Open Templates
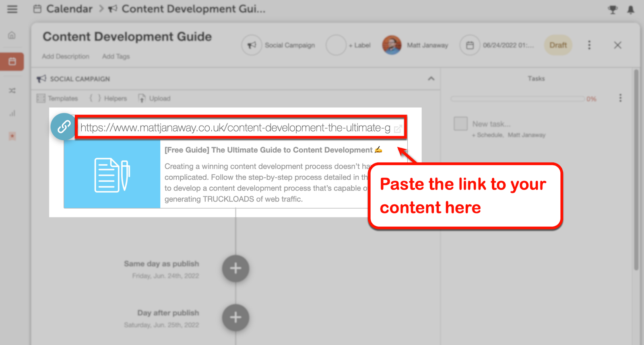The width and height of the screenshot is (644, 345). point(57,99)
